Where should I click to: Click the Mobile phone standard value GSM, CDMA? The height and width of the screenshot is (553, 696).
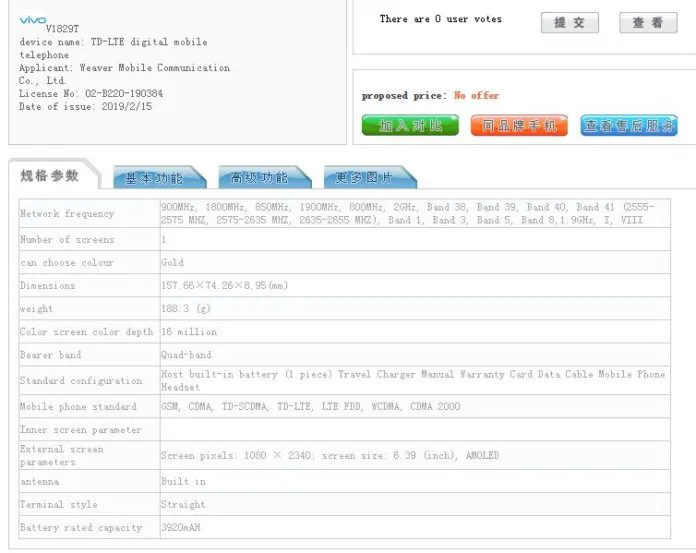pos(310,406)
